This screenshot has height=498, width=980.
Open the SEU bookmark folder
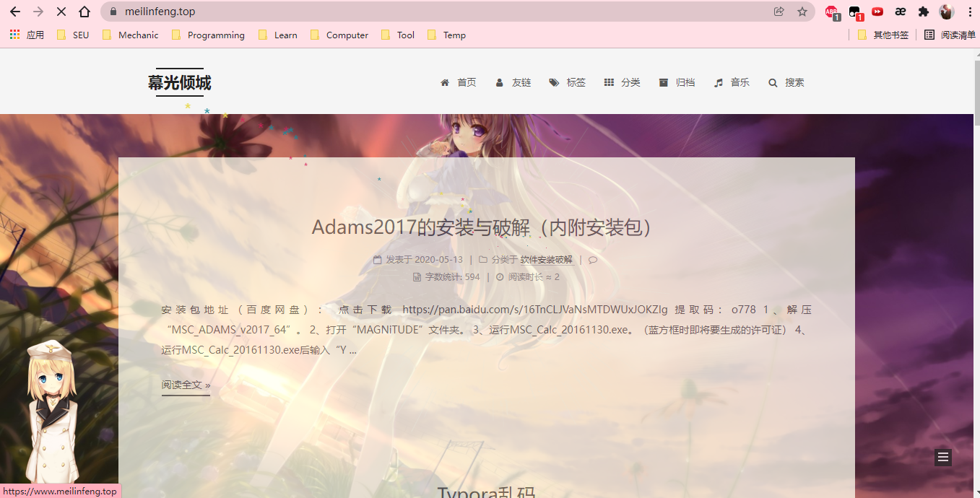73,35
